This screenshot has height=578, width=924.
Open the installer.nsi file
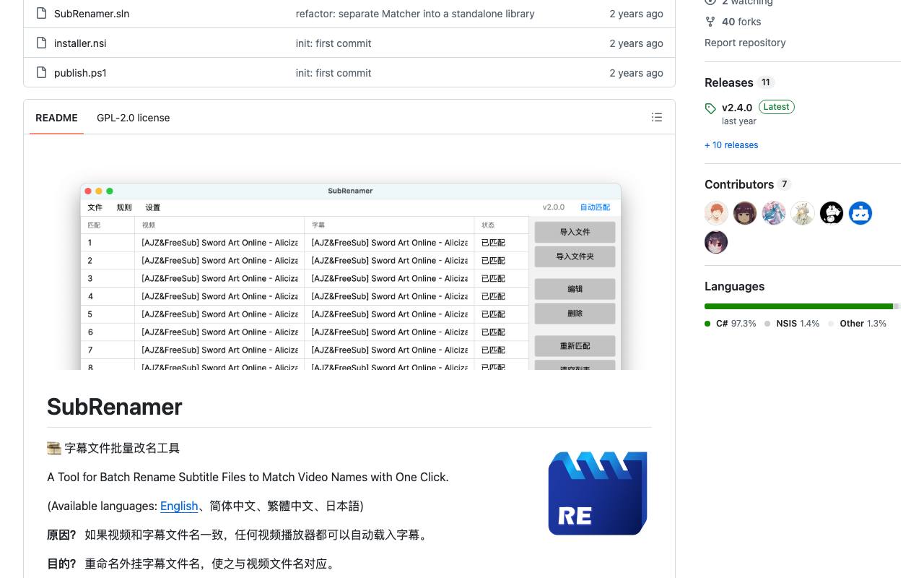tap(80, 43)
